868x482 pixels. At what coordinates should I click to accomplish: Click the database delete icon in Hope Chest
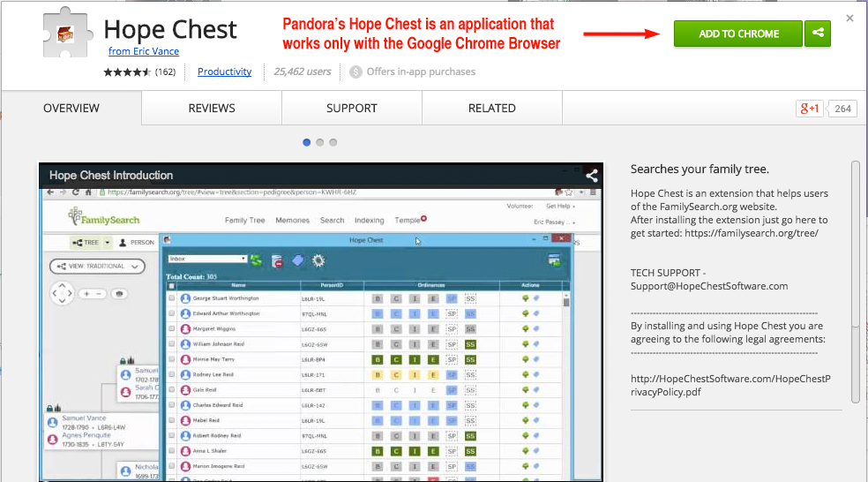pos(277,261)
